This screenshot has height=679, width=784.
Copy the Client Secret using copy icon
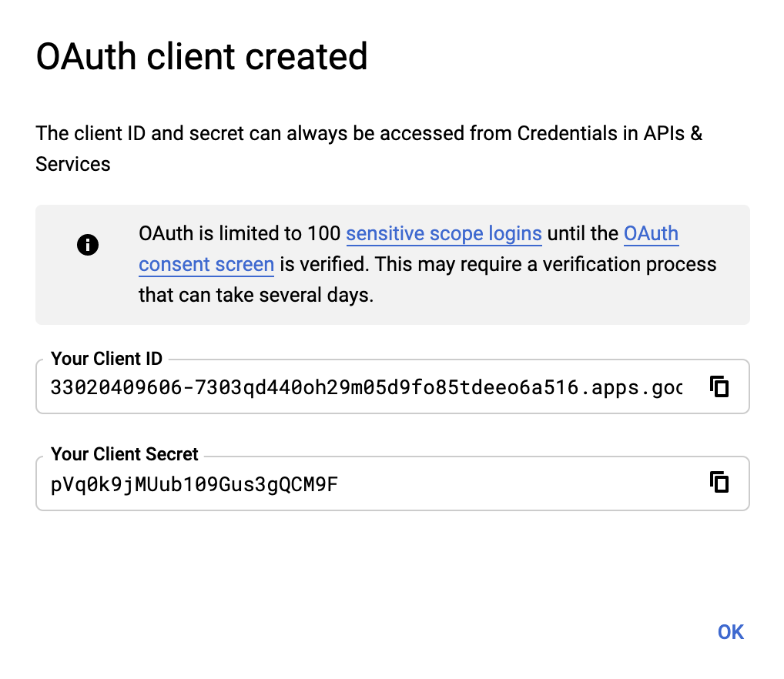pos(719,483)
